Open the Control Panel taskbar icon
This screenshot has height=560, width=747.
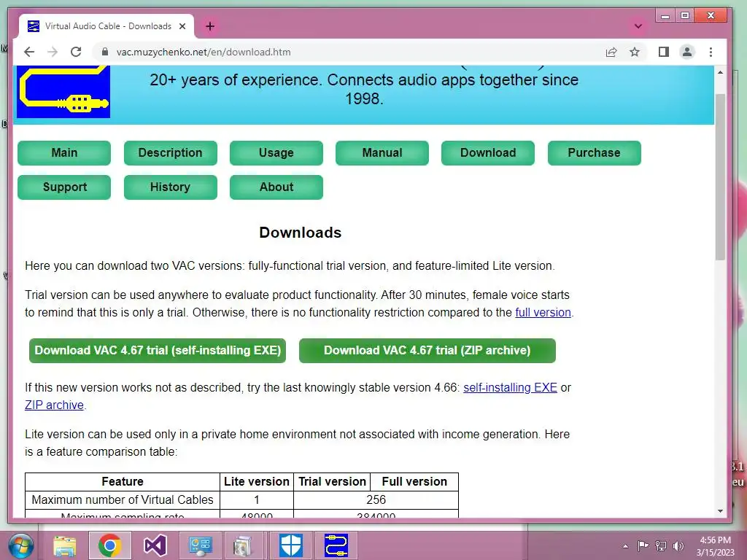[x=200, y=545]
